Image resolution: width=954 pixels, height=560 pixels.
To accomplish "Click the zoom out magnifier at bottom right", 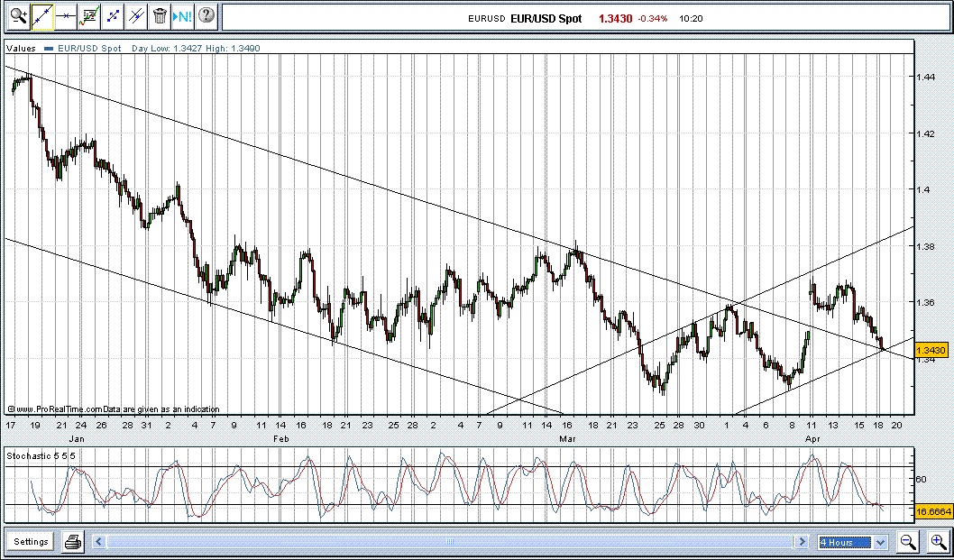I will (x=908, y=541).
